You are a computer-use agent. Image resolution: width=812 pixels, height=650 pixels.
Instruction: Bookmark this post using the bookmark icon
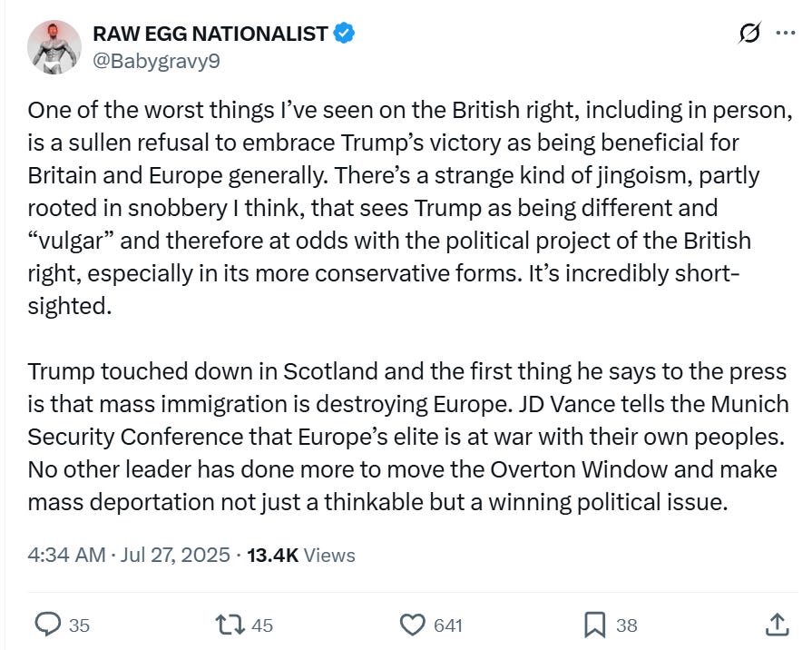(594, 625)
